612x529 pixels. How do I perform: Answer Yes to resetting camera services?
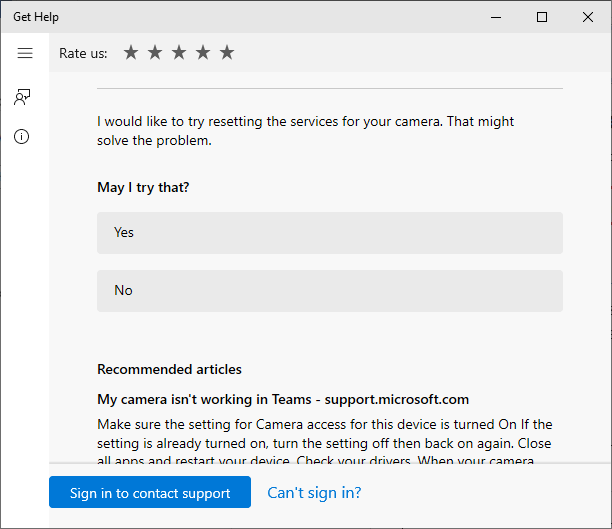(x=330, y=233)
